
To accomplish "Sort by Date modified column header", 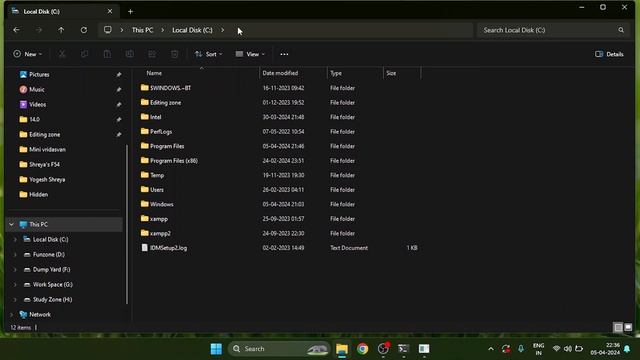I will click(x=280, y=73).
